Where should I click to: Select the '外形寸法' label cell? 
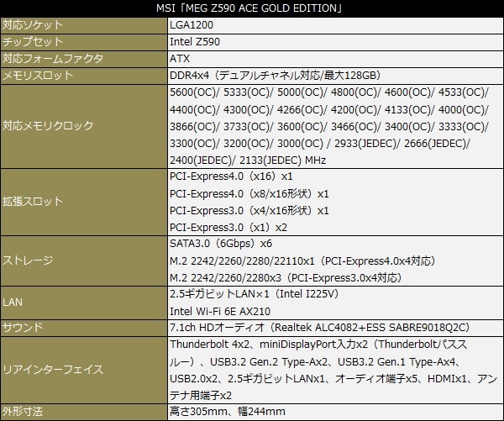pyautogui.click(x=83, y=412)
